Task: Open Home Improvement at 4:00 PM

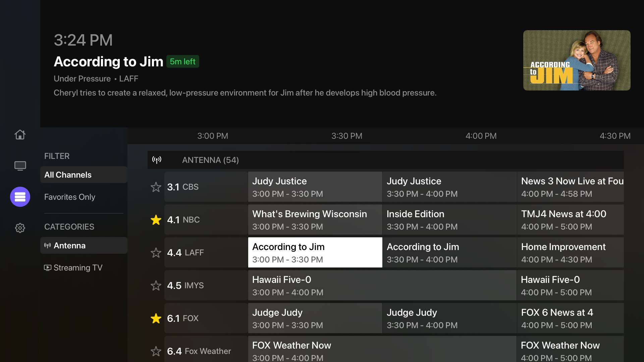Action: tap(570, 253)
